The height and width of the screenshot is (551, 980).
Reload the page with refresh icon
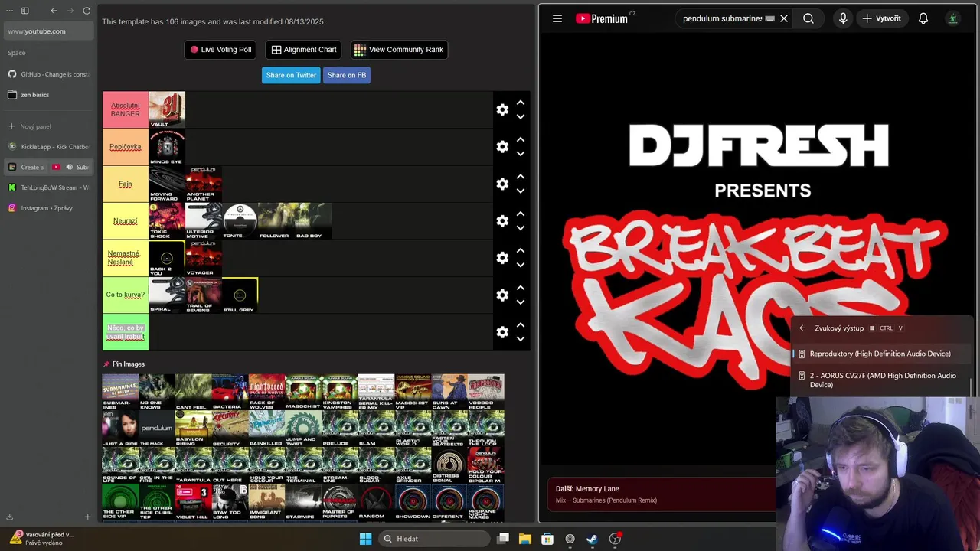click(87, 11)
